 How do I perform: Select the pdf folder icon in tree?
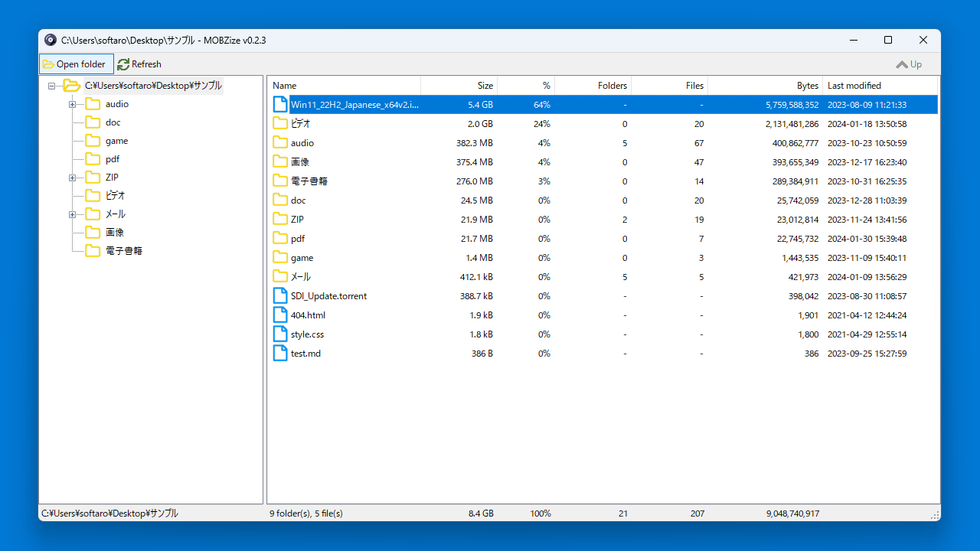pos(93,159)
